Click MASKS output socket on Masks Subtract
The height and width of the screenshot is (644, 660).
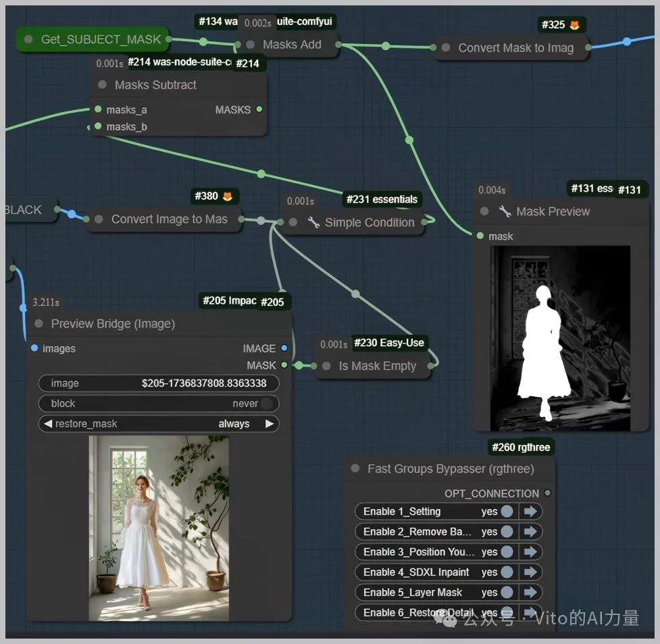coord(259,109)
